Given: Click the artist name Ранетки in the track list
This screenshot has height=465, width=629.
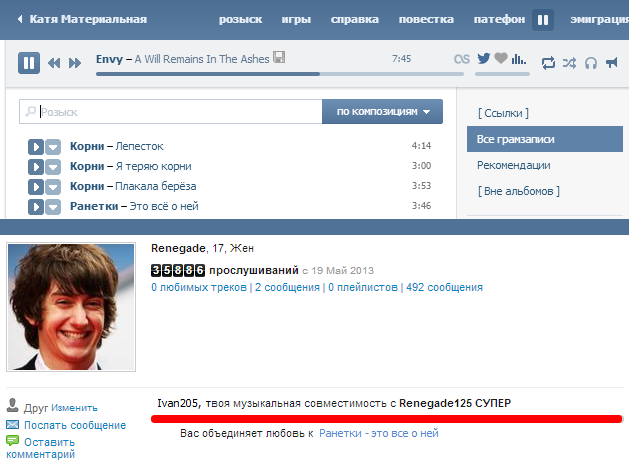Looking at the screenshot, I should [x=94, y=206].
